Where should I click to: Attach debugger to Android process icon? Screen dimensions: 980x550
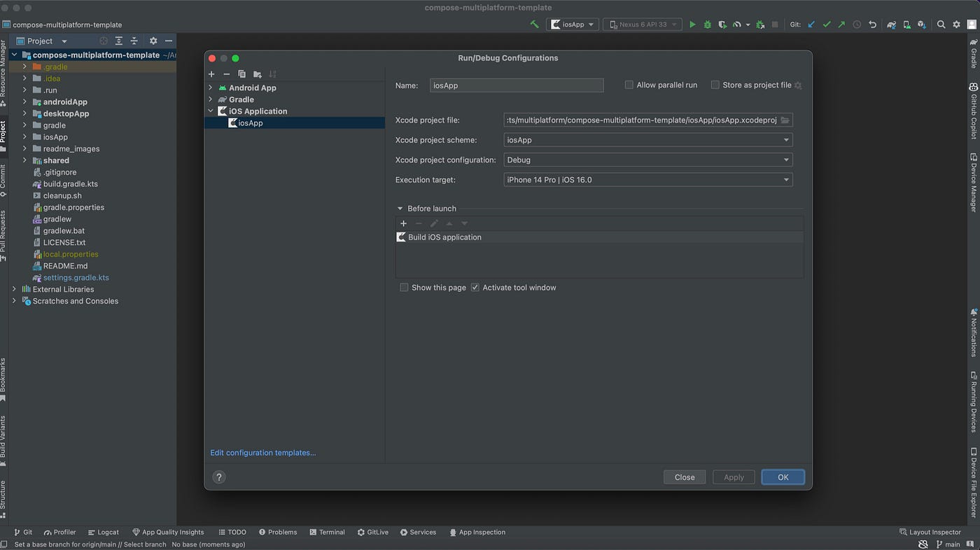point(759,24)
